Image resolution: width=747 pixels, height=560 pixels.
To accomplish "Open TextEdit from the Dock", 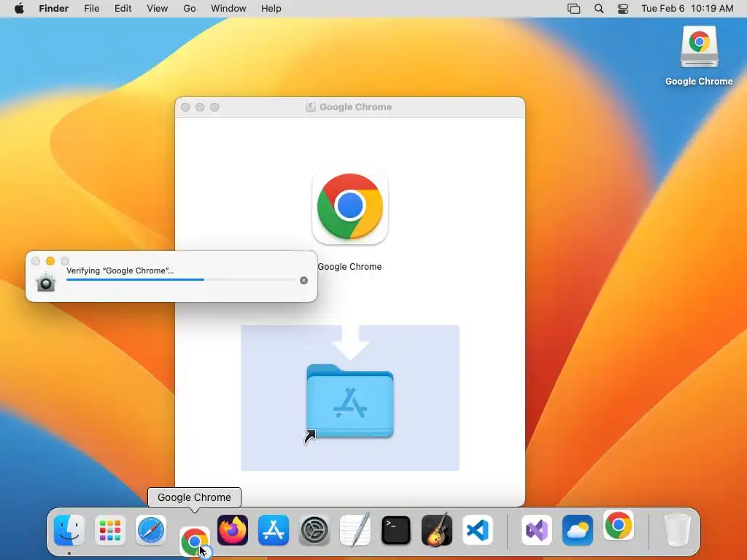I will (x=355, y=530).
